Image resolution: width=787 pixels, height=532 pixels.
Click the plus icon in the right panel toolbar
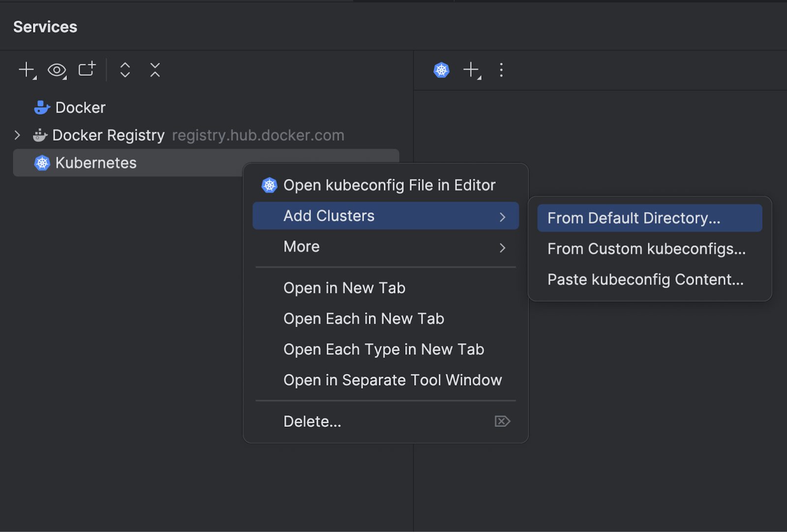[x=472, y=70]
